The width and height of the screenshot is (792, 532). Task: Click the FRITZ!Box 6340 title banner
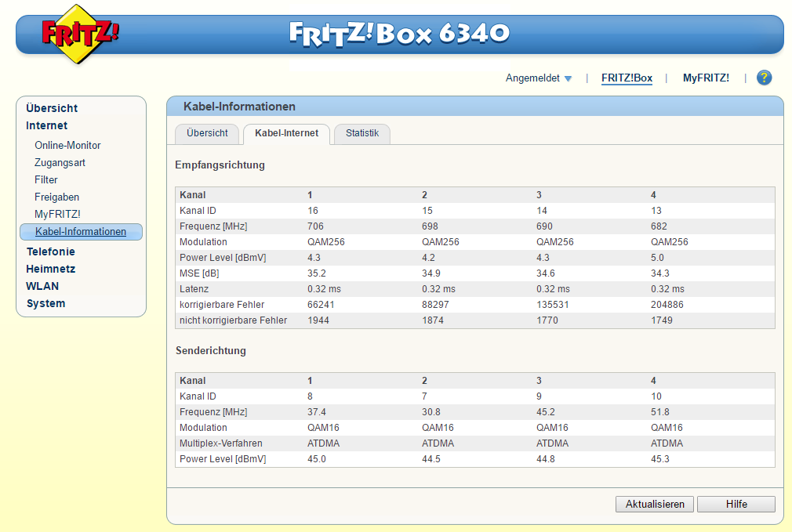[x=400, y=34]
